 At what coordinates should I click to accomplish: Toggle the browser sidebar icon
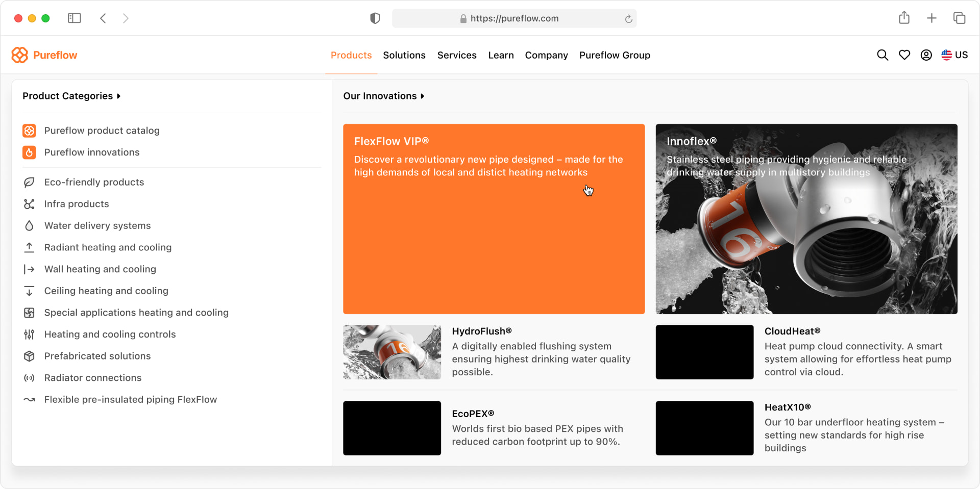pyautogui.click(x=75, y=18)
